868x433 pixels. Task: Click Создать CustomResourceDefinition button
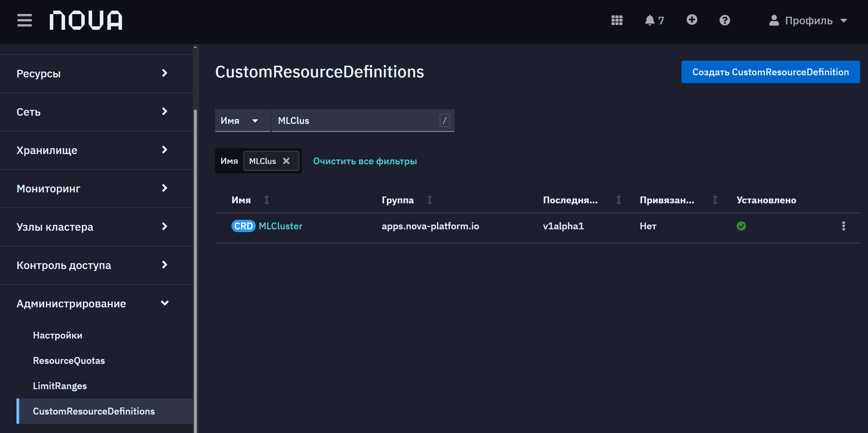pyautogui.click(x=770, y=72)
